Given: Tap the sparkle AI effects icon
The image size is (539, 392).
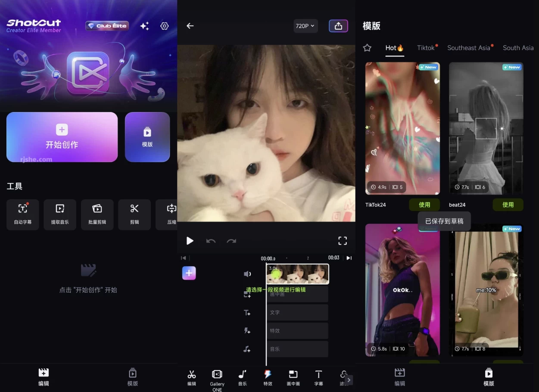Looking at the screenshot, I should coord(145,26).
